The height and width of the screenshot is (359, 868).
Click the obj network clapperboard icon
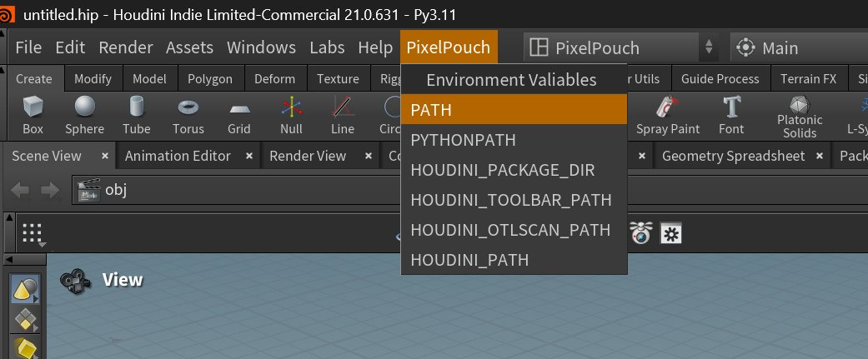pyautogui.click(x=89, y=190)
